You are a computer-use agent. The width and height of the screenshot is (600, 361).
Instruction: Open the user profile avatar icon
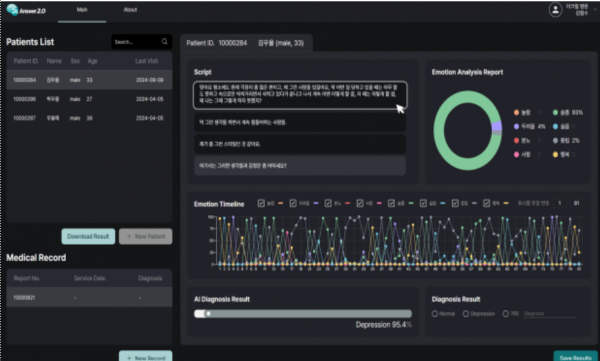(x=555, y=10)
